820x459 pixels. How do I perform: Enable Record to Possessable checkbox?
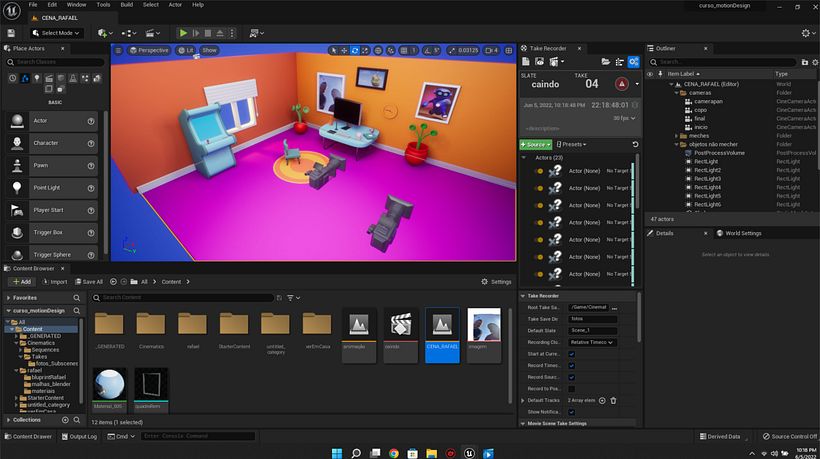pos(571,388)
